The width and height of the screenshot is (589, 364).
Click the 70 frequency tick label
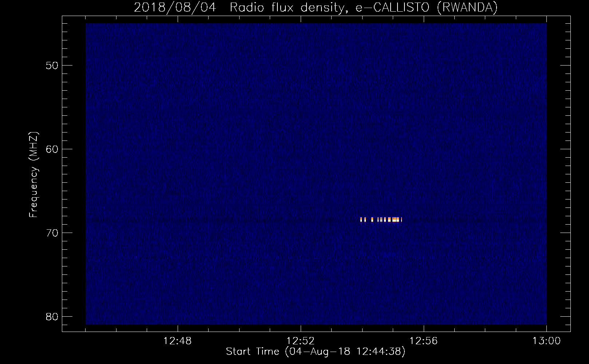point(52,233)
